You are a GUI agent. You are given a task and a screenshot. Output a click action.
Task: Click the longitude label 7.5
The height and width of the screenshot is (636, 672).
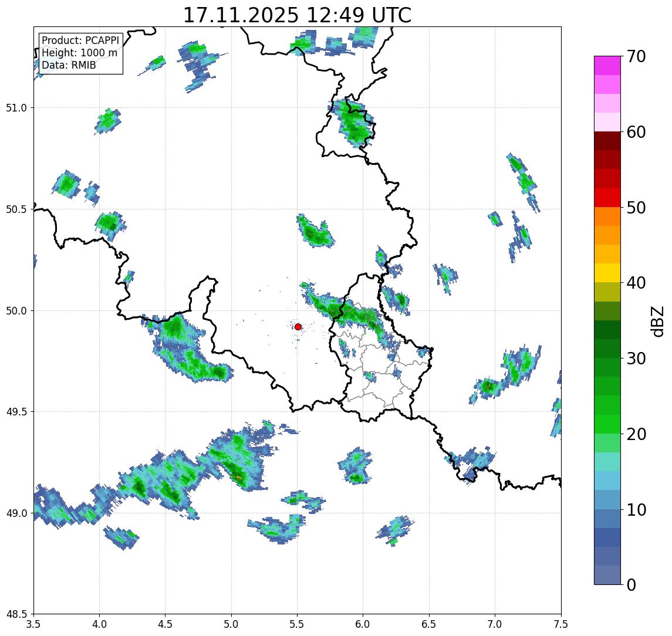pos(561,624)
